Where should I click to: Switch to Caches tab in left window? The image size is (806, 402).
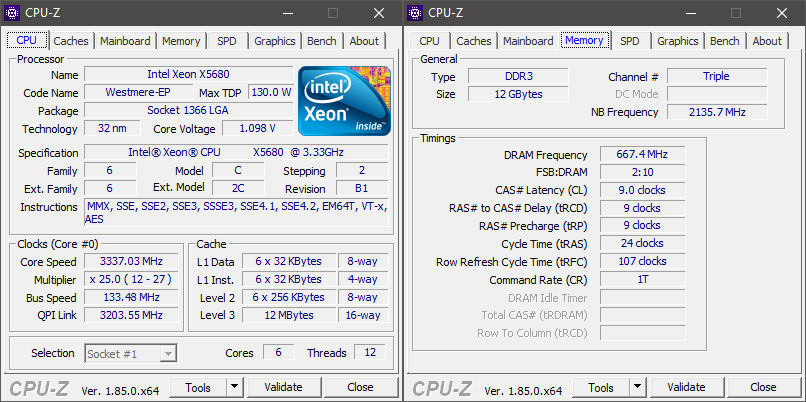71,41
